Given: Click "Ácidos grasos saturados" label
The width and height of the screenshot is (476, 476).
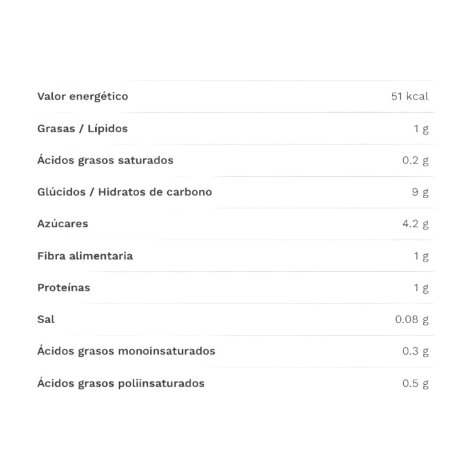Looking at the screenshot, I should (105, 160).
